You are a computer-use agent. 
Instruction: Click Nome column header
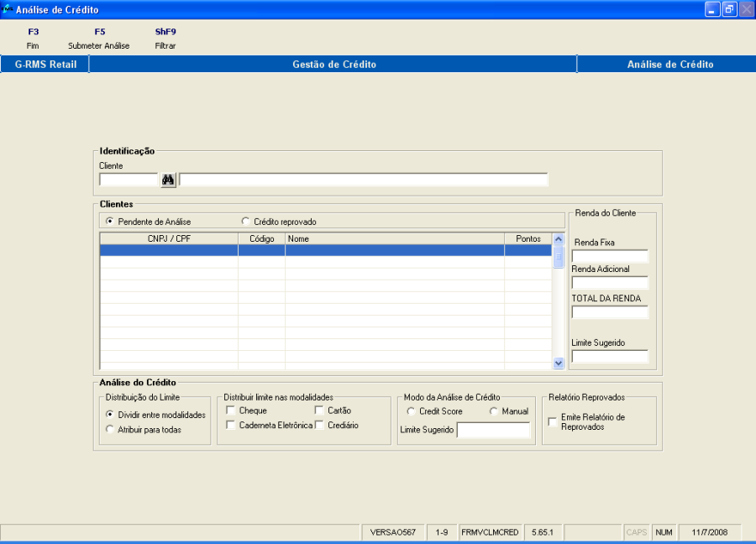tap(395, 238)
